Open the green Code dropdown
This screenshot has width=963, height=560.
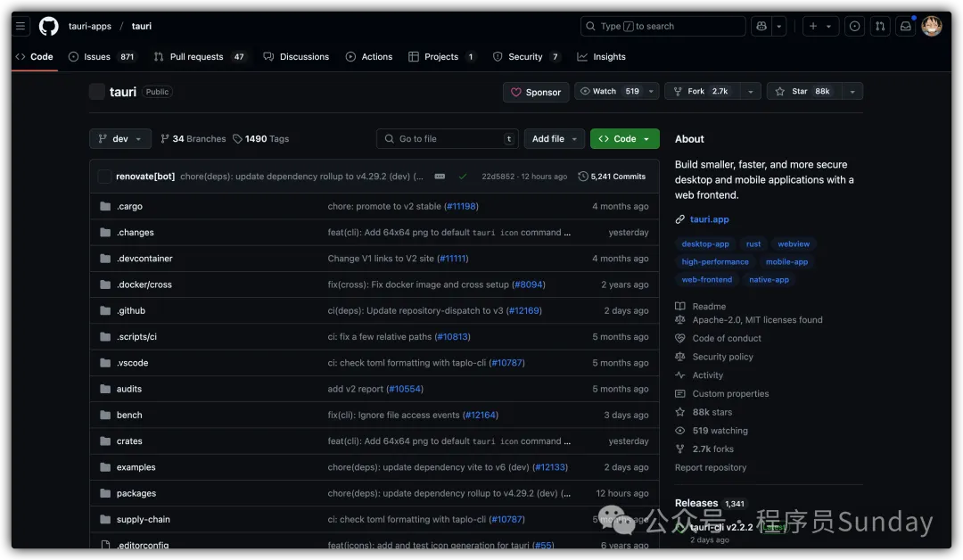point(624,139)
